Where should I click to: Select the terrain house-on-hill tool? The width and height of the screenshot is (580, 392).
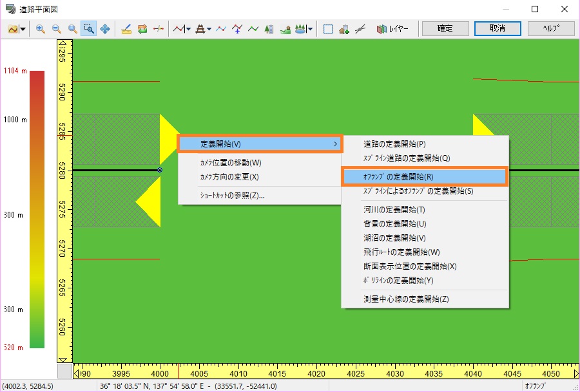[285, 29]
